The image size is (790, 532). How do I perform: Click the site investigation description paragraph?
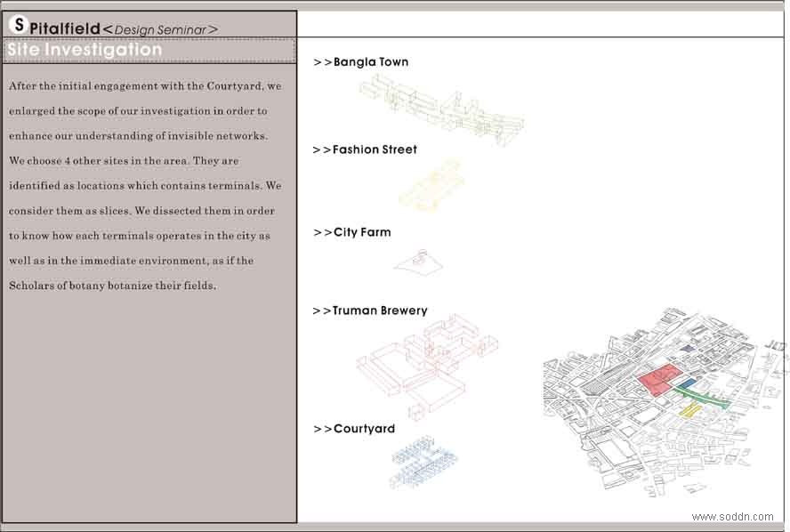pos(144,186)
